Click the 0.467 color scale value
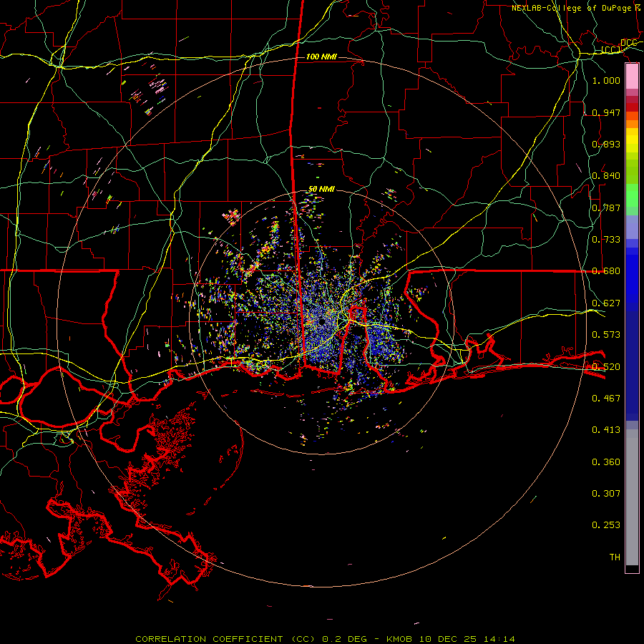 [x=606, y=398]
